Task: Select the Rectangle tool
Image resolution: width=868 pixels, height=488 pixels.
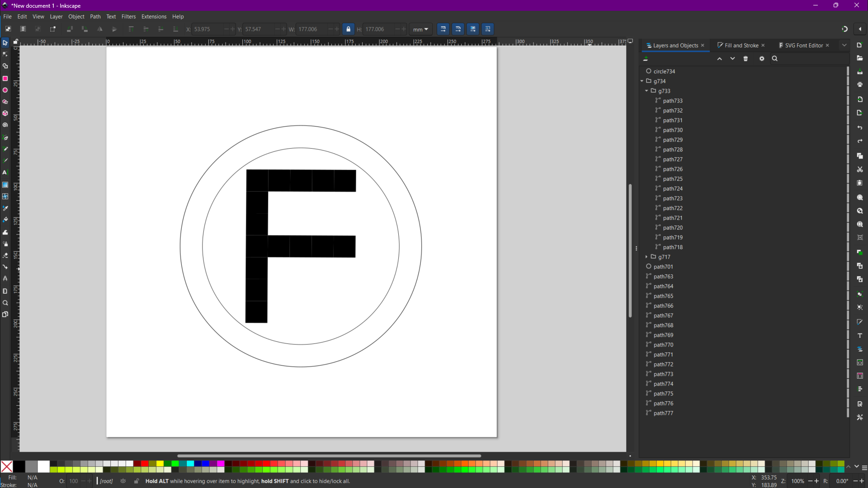Action: [5, 78]
